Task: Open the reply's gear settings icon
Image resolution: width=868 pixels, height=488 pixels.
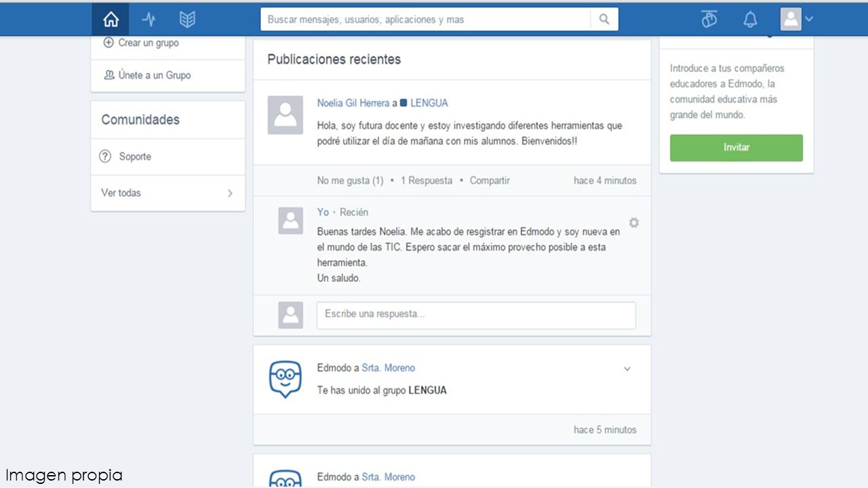Action: point(633,223)
